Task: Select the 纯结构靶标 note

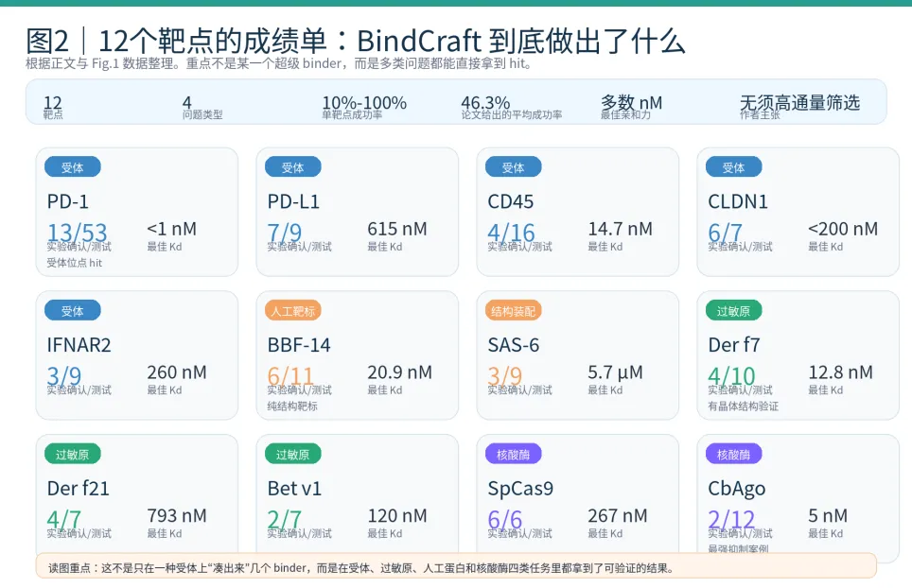Action: pyautogui.click(x=292, y=406)
